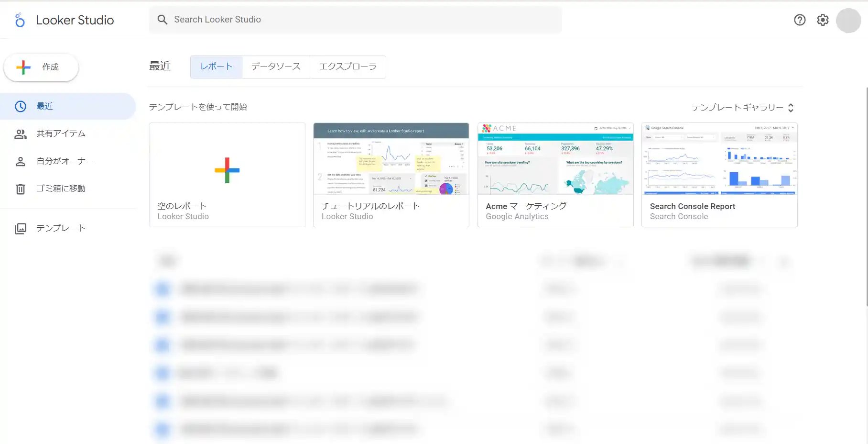Click the テンプレートを使って開始 heading
Image resolution: width=868 pixels, height=444 pixels.
coord(198,107)
